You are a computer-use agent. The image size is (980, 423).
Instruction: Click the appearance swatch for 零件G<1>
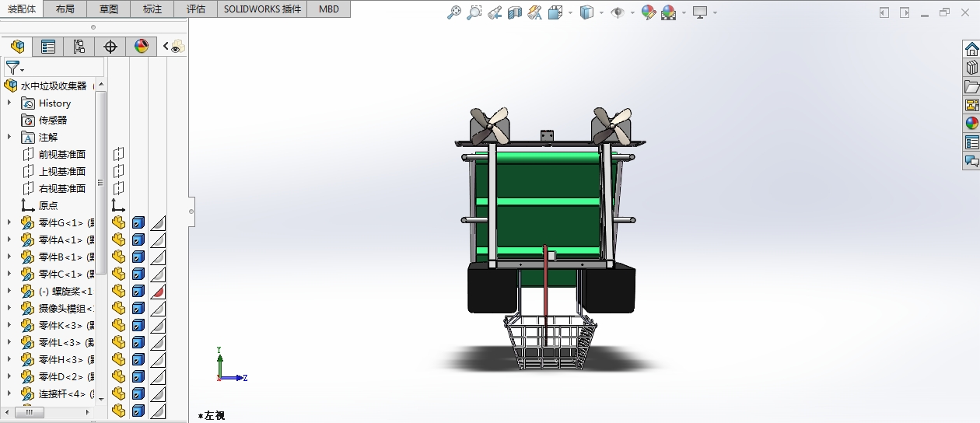coord(158,222)
